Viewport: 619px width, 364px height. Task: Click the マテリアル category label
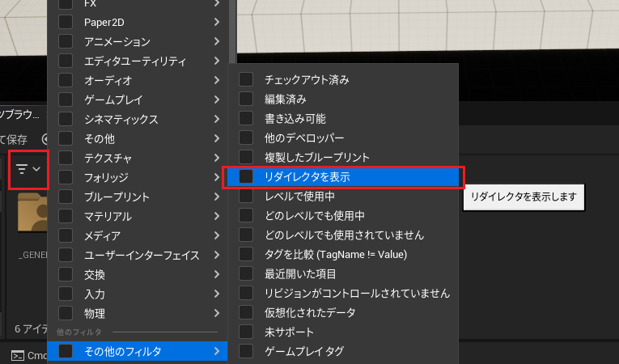coord(108,216)
